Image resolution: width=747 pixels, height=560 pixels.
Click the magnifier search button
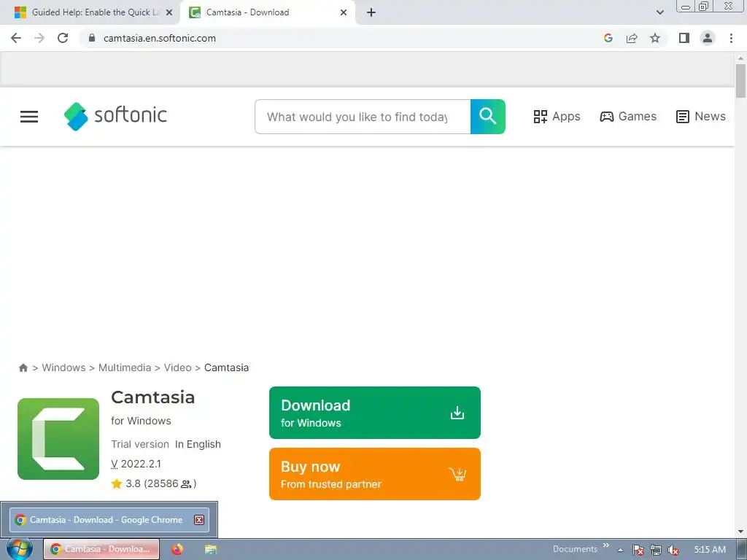(x=488, y=117)
